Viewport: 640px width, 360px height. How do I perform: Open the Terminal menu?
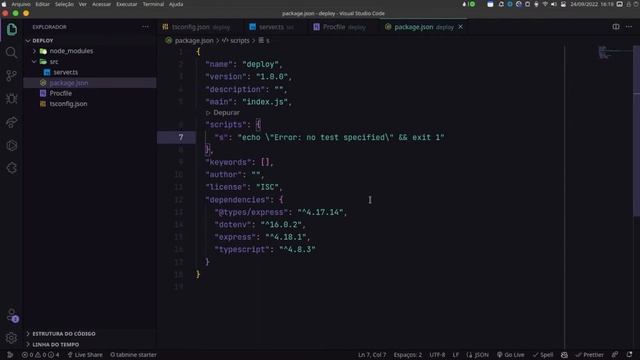[153, 4]
